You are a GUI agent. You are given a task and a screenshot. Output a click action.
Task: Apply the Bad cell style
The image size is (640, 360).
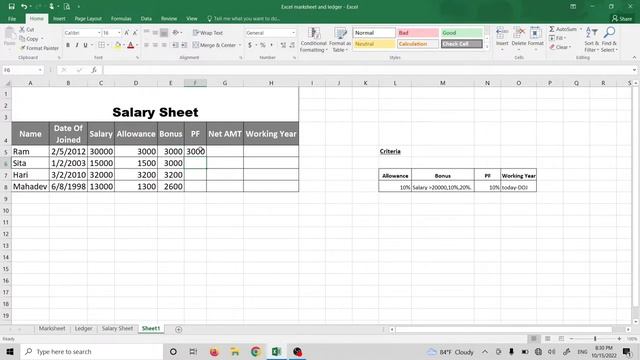418,33
